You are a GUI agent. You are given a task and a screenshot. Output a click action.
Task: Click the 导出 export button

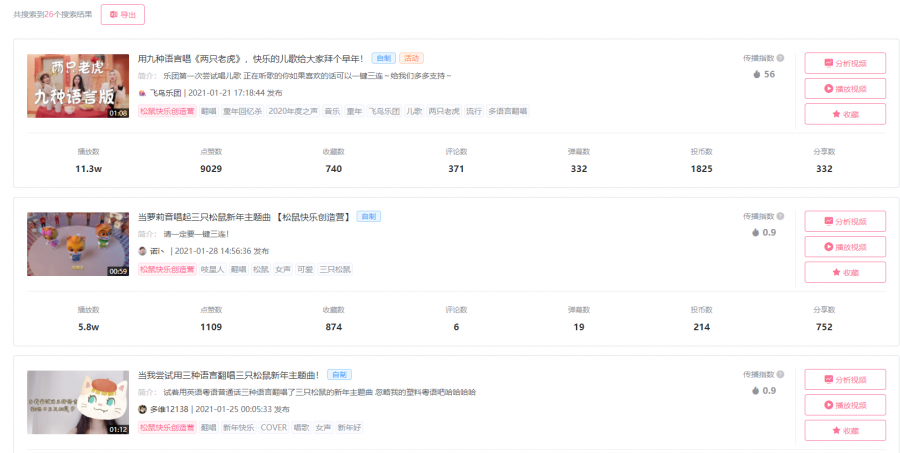[x=122, y=14]
